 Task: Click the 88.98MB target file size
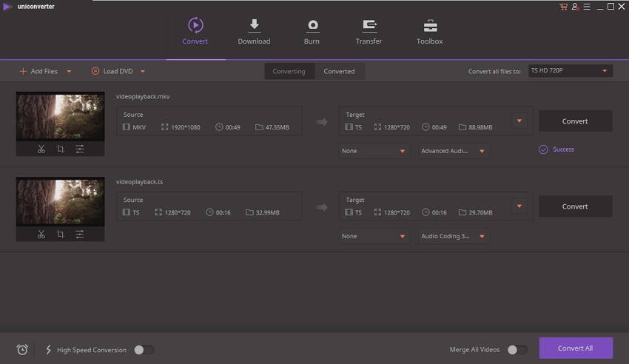[x=480, y=127]
